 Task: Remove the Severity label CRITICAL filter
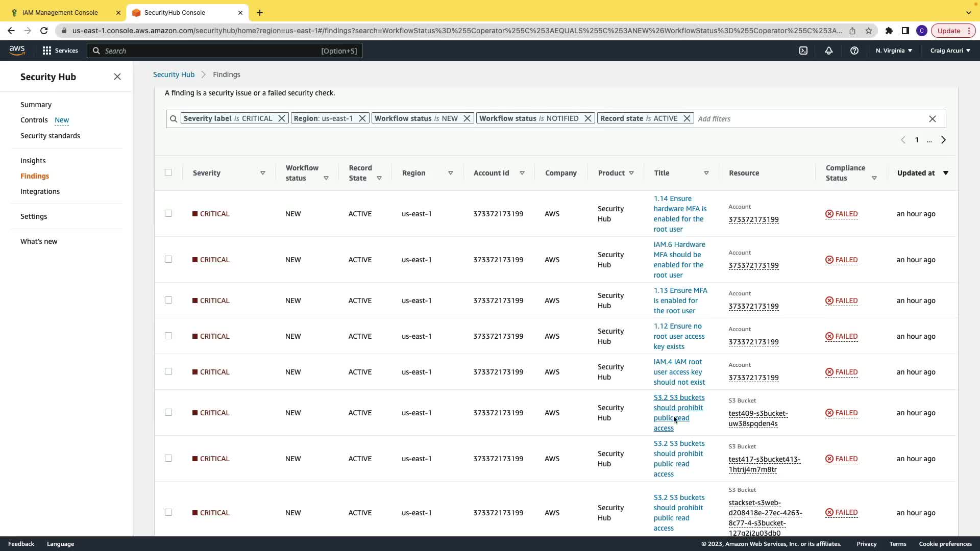click(282, 118)
